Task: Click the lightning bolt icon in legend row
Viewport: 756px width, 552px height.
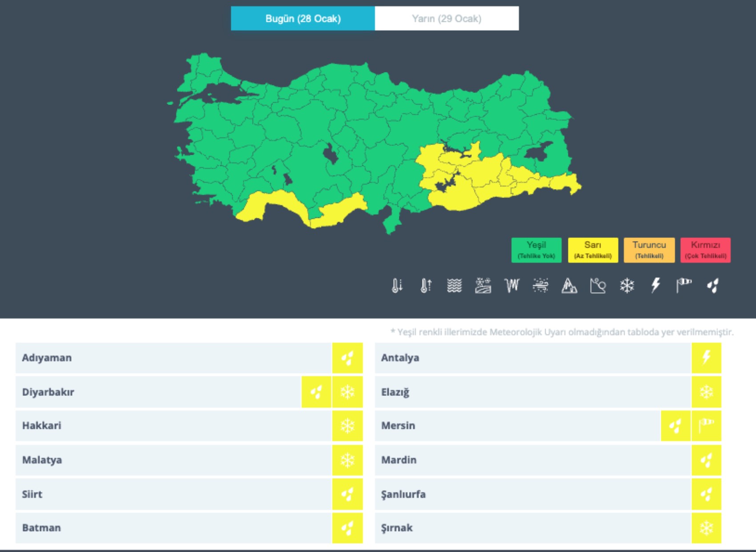Action: (655, 286)
